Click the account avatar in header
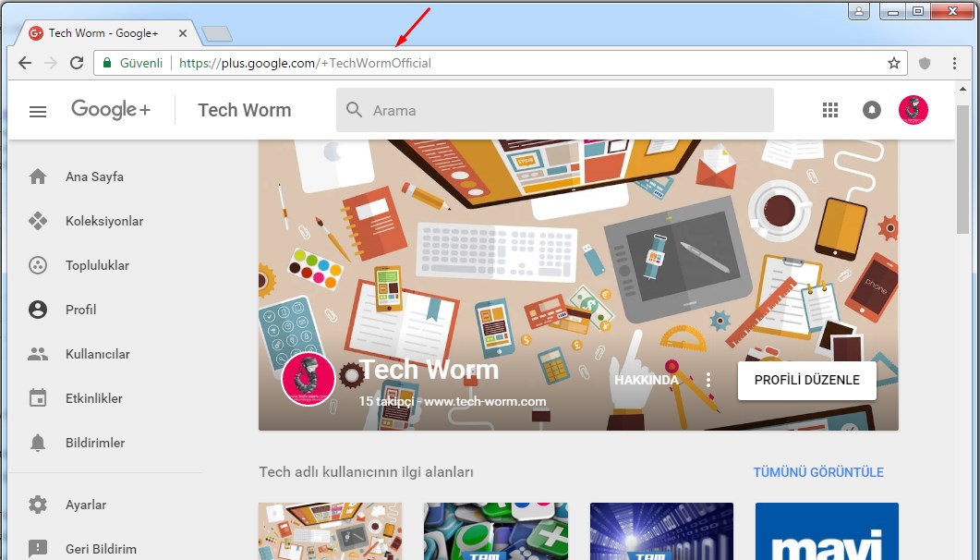 pyautogui.click(x=913, y=110)
